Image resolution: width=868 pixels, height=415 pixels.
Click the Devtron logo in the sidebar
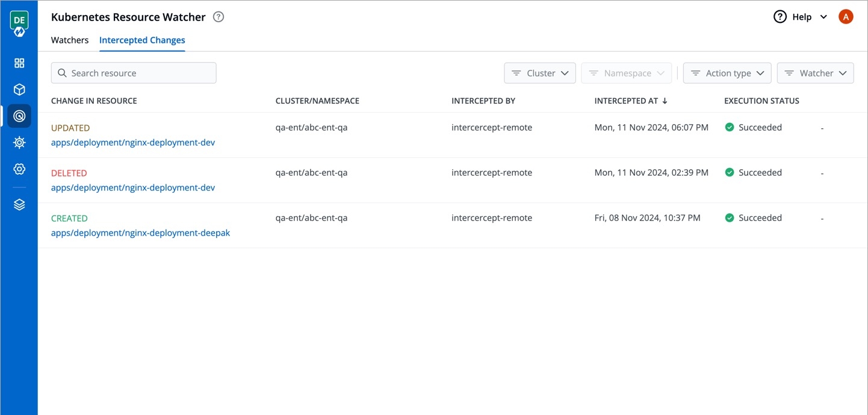pyautogui.click(x=19, y=24)
